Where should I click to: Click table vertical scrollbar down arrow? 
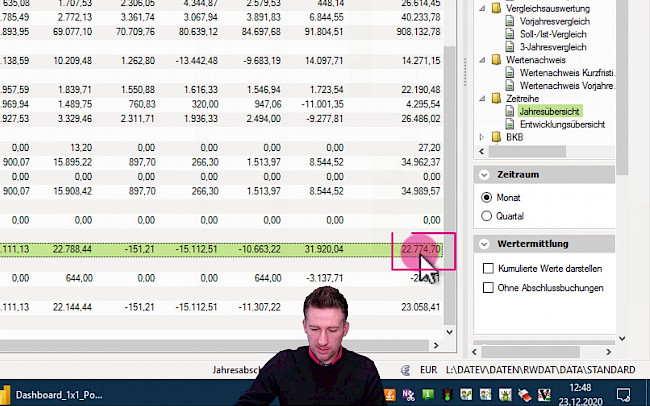click(449, 332)
